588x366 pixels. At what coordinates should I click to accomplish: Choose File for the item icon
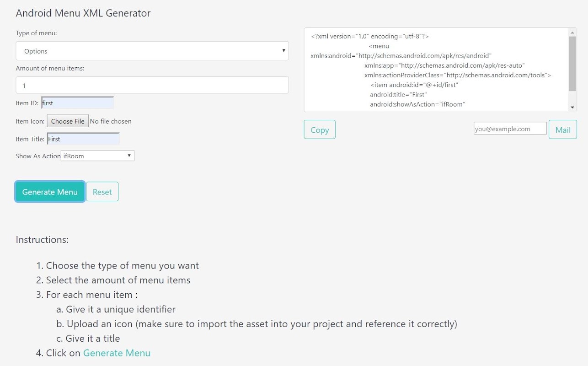coord(68,121)
